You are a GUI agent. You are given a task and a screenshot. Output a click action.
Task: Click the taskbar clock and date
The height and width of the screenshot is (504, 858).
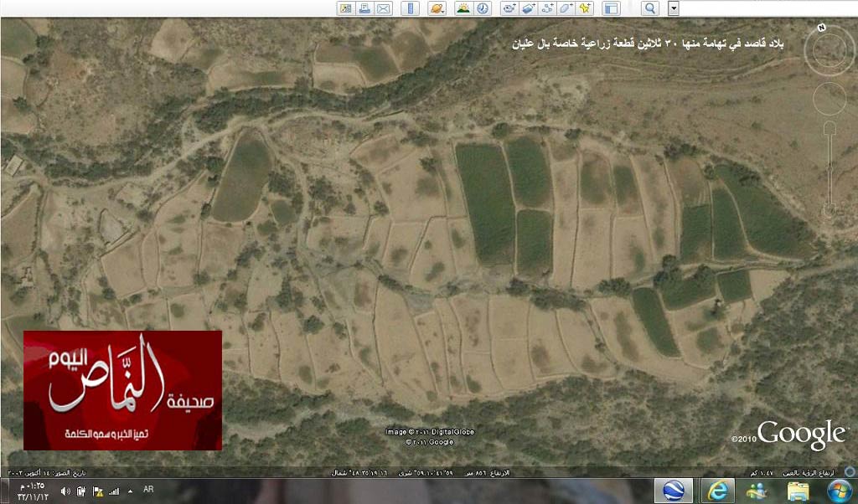coord(32,491)
